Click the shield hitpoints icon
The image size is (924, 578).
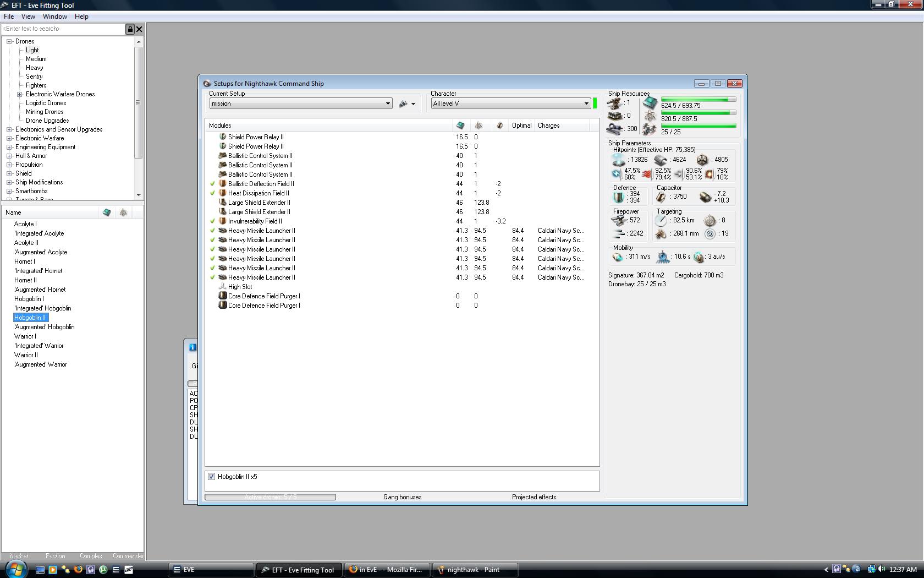pyautogui.click(x=618, y=160)
